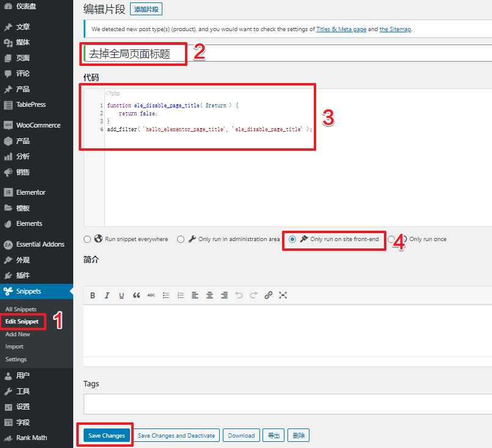The height and width of the screenshot is (448, 492).
Task: Click the Tags input field
Action: (x=288, y=404)
